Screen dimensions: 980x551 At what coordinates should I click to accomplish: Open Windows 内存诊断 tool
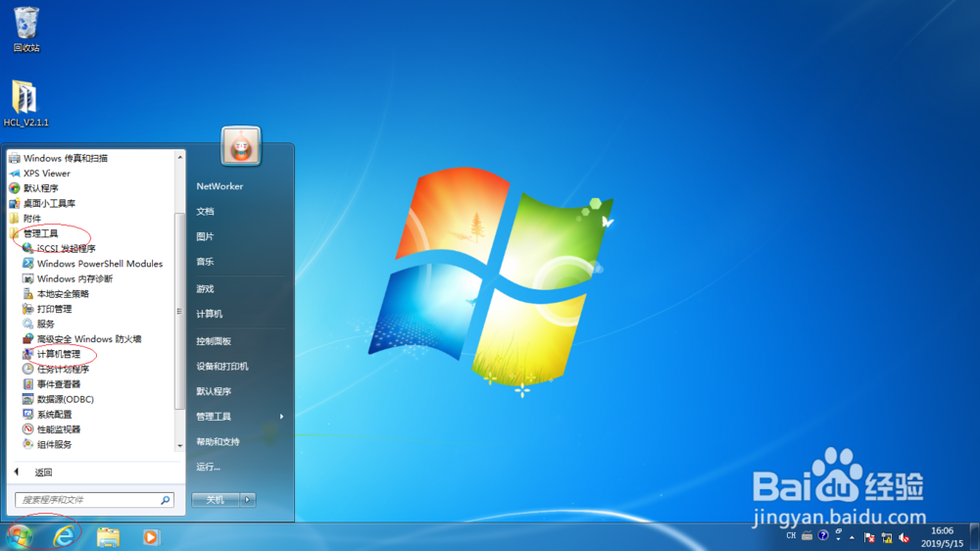pos(68,278)
